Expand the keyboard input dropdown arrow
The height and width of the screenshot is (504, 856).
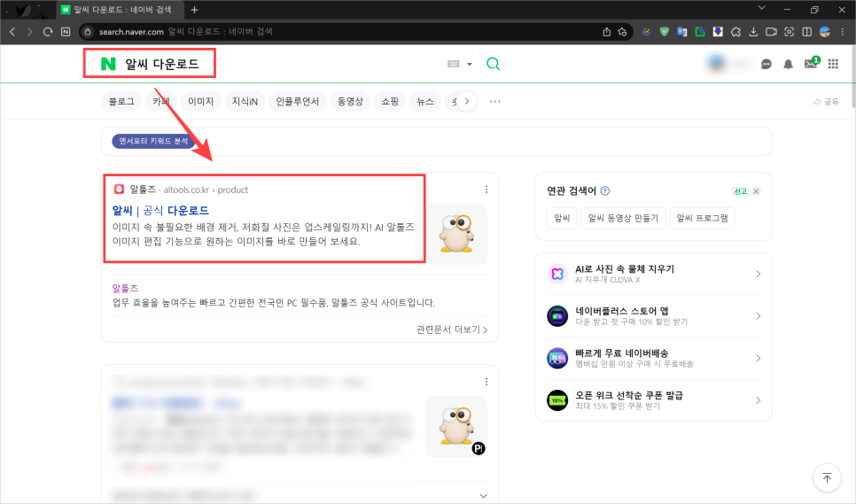(470, 65)
